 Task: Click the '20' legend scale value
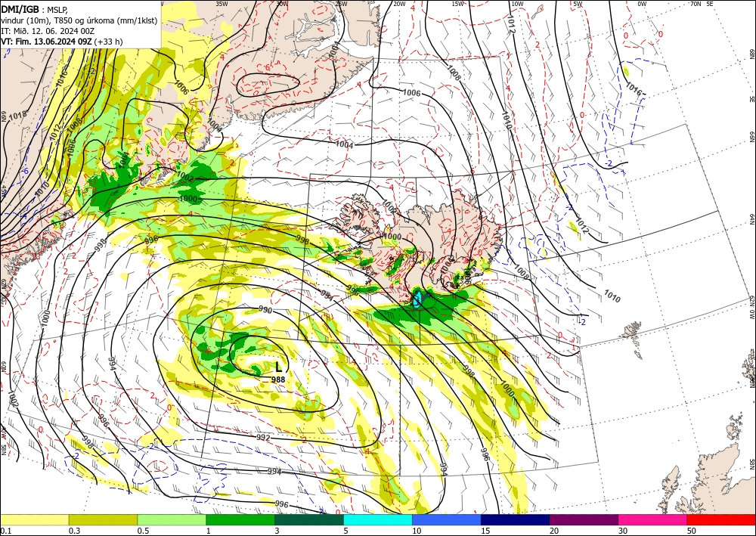click(554, 531)
